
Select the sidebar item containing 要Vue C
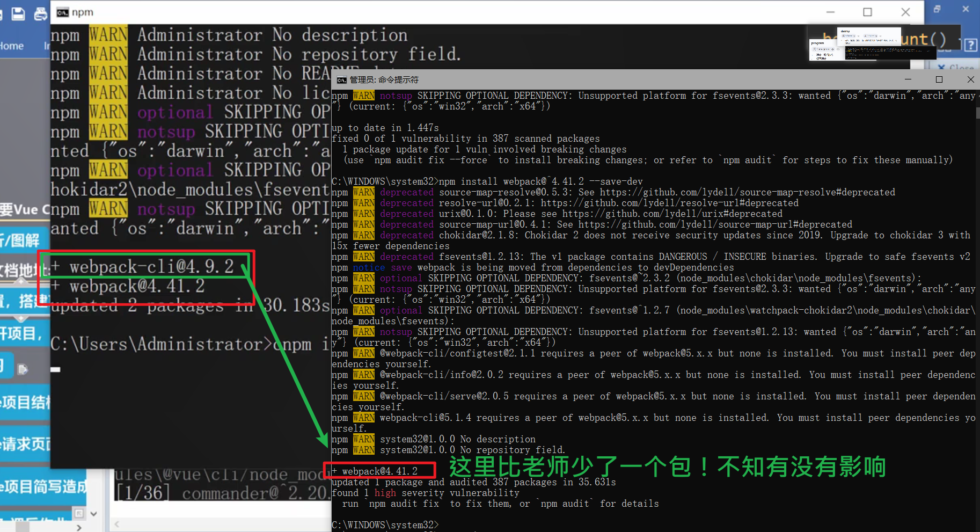pyautogui.click(x=25, y=209)
